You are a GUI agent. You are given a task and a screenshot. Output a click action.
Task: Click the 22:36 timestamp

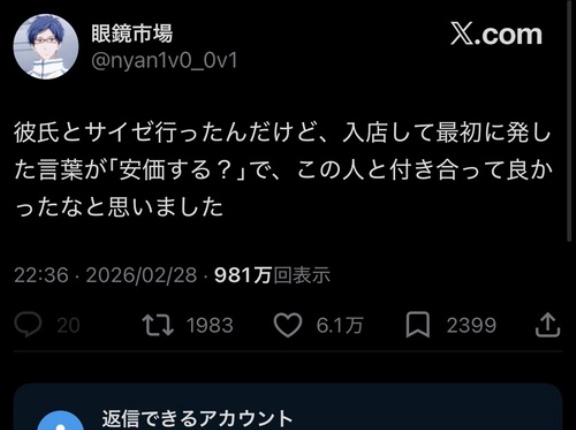41,275
